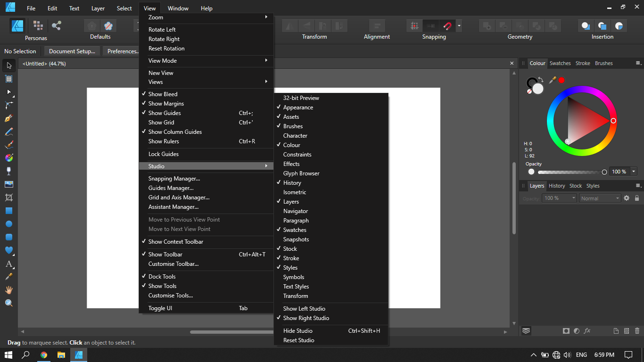The image size is (644, 362).
Task: Open the opacity 100% dropdown arrow
Action: [633, 171]
